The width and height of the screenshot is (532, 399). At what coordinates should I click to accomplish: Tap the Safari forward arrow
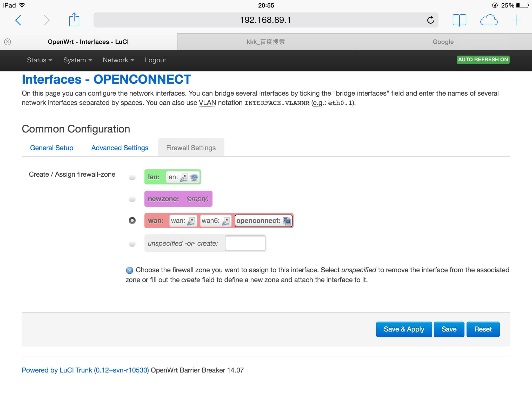[46, 20]
